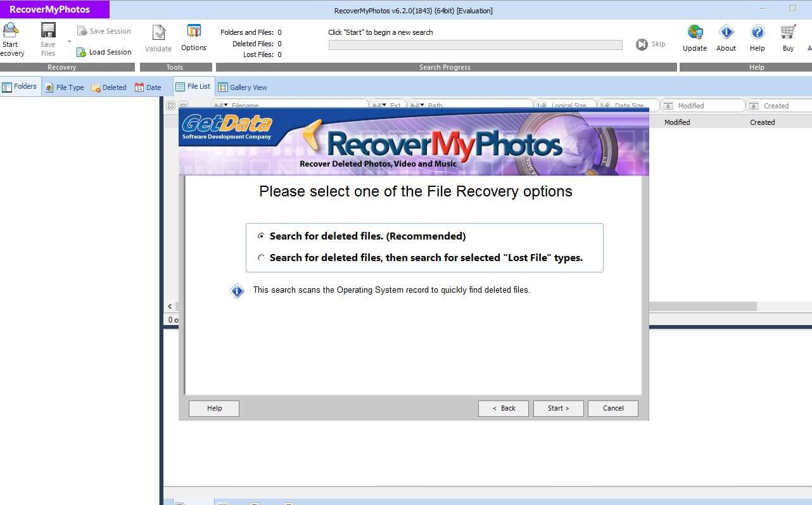Click the 'Deleted Files: 0' counter text
The width and height of the screenshot is (812, 505).
coord(257,44)
